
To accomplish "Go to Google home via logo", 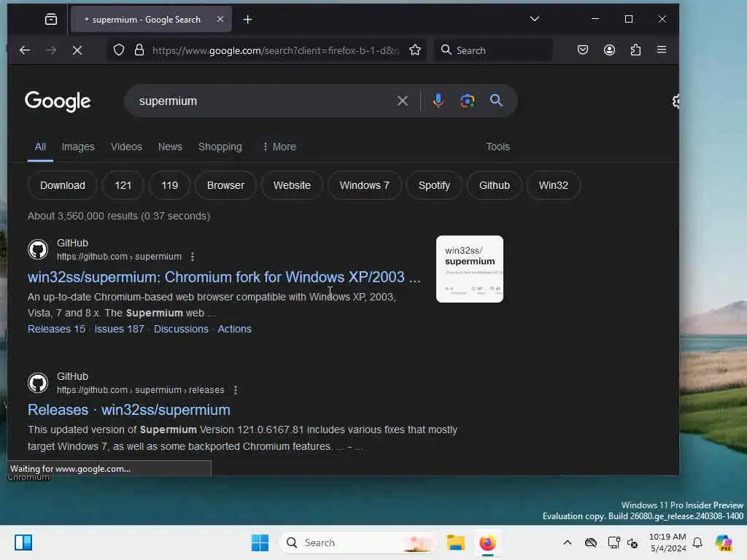I will point(58,101).
